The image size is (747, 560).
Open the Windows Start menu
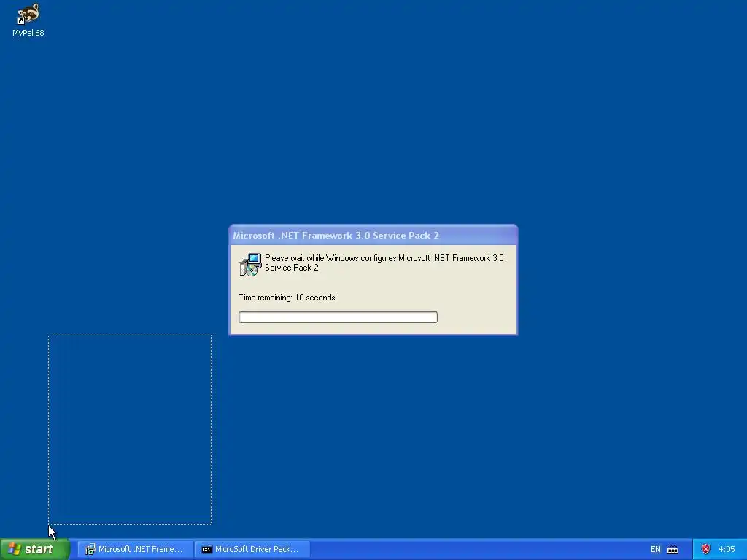coord(34,549)
